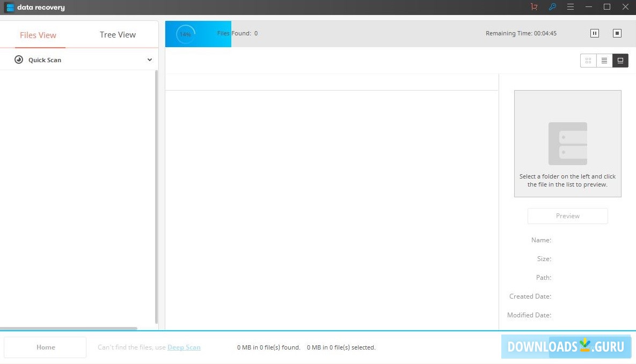Click '0 MB in 0 file(s) selected' status
Screen dimensions: 636x364
point(341,347)
